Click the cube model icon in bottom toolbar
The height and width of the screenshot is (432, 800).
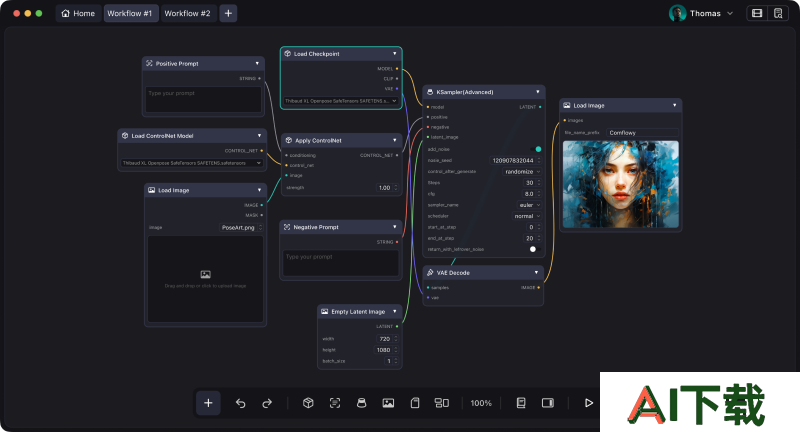(x=309, y=403)
